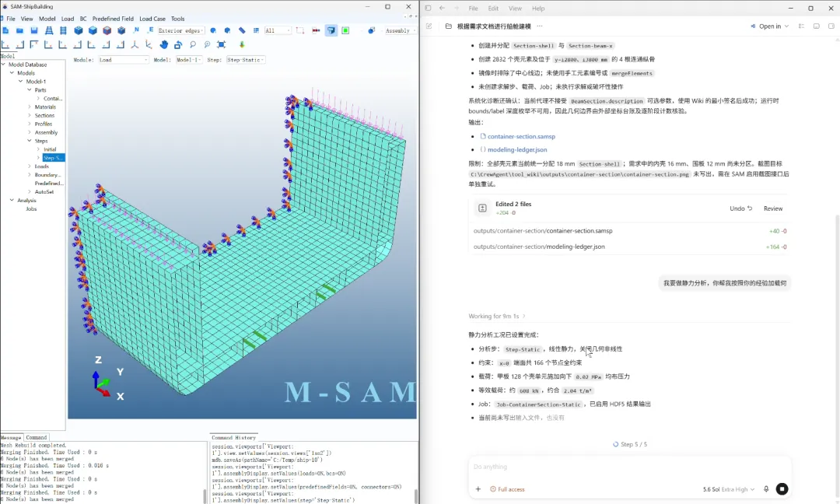Open the Step-Static step dropdown
Image resolution: width=840 pixels, height=504 pixels.
tap(245, 60)
